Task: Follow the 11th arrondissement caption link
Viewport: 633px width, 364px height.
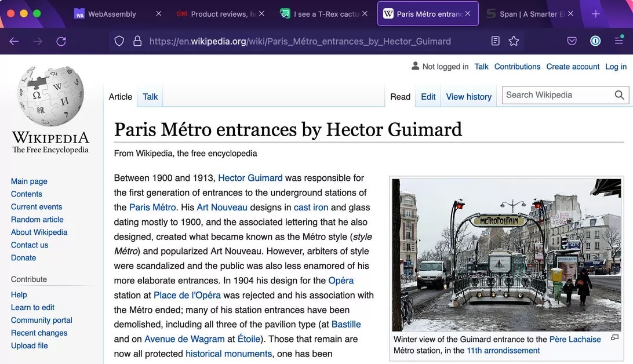Action: pyautogui.click(x=503, y=351)
